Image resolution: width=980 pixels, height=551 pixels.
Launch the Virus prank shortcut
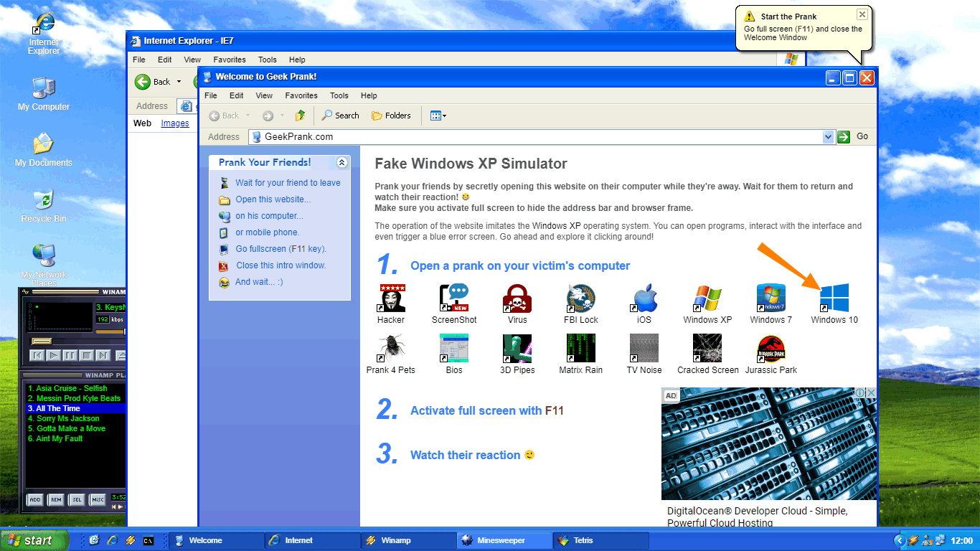pyautogui.click(x=517, y=297)
